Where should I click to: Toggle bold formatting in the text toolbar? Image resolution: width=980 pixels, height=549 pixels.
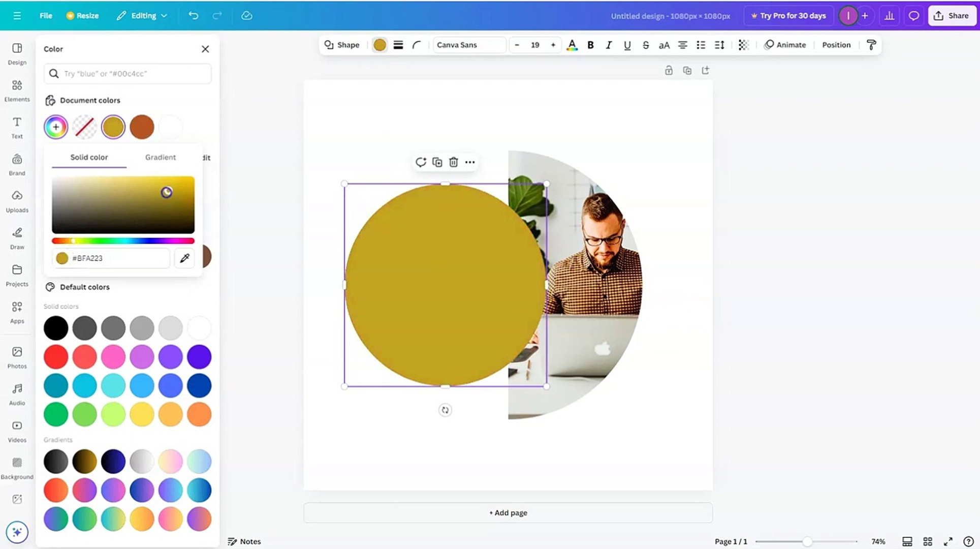(x=590, y=45)
